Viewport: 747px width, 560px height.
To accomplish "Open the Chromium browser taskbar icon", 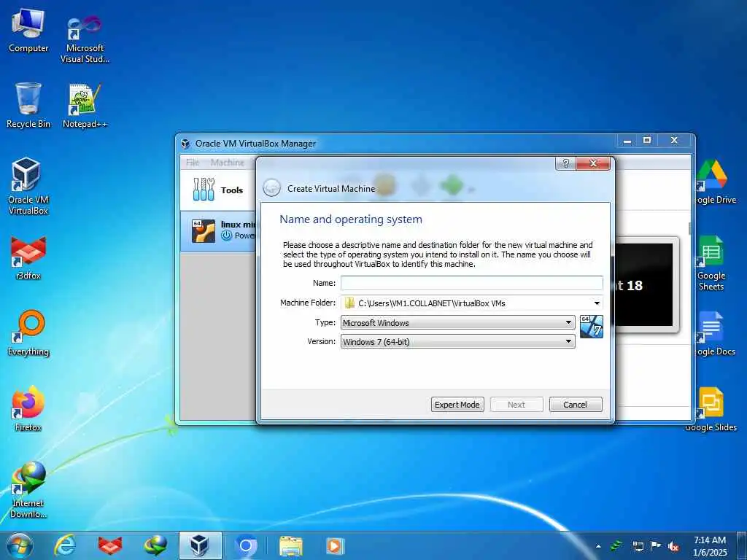I will 246,545.
